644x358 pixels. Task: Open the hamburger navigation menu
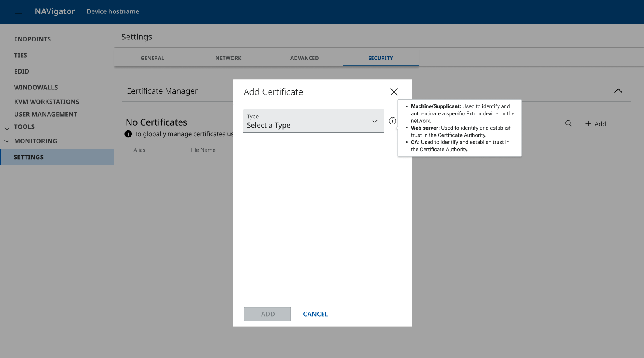[19, 11]
